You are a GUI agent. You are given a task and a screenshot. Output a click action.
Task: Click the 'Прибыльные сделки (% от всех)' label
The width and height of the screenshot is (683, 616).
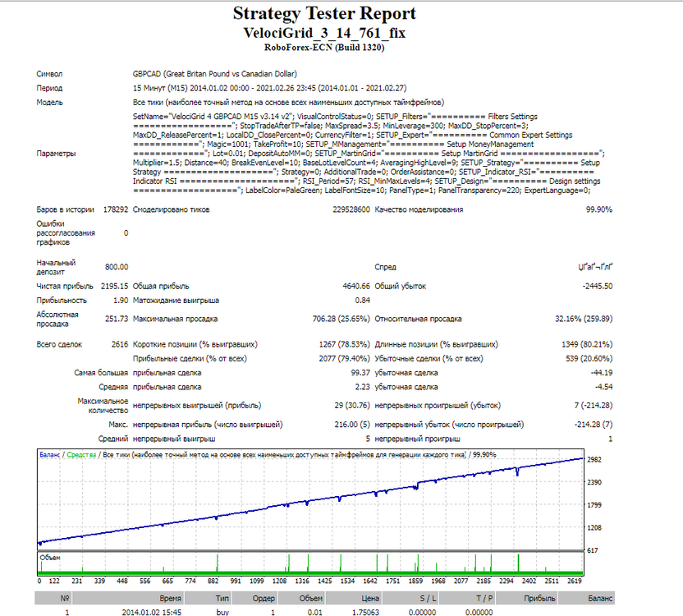[x=190, y=359]
